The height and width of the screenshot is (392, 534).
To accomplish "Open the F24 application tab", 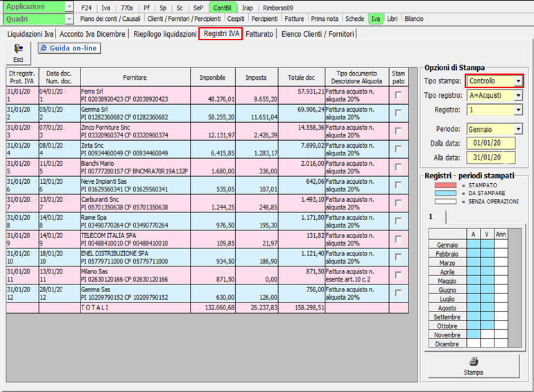I will click(x=87, y=8).
